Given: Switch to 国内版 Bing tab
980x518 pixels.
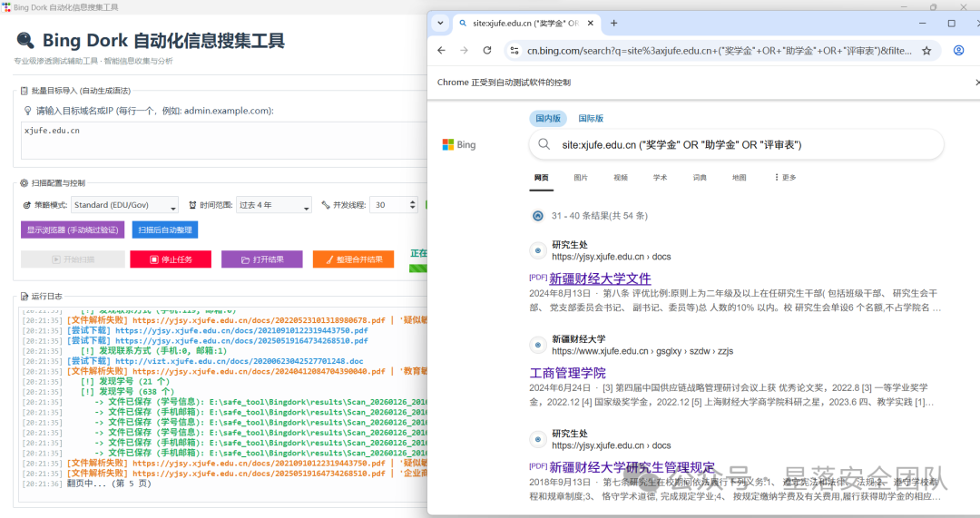Looking at the screenshot, I should pos(547,118).
